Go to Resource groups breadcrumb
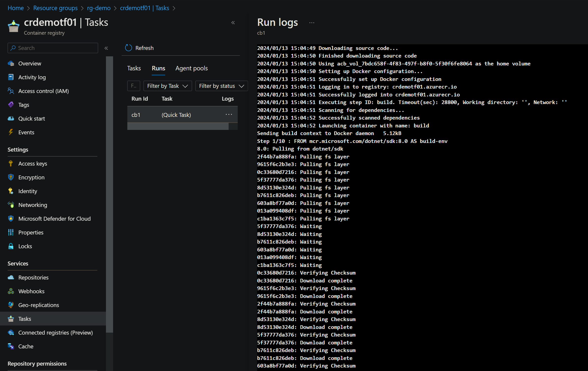This screenshot has height=371, width=588. 55,8
